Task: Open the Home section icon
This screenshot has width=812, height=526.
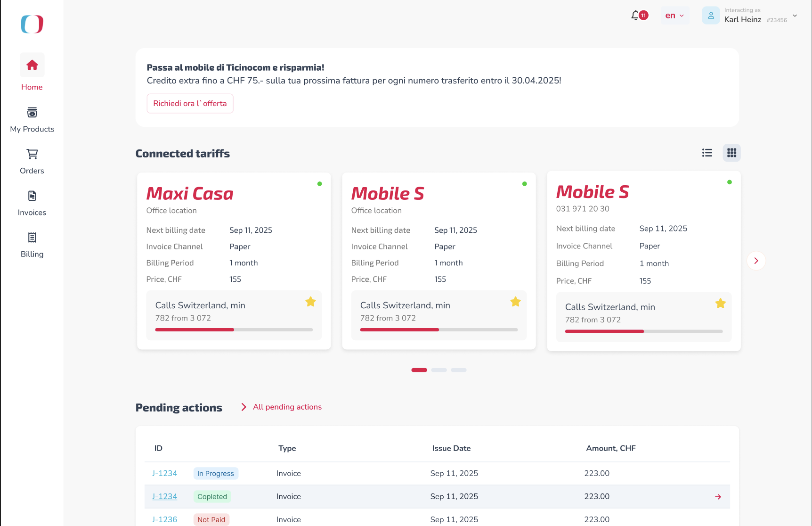Action: tap(32, 65)
